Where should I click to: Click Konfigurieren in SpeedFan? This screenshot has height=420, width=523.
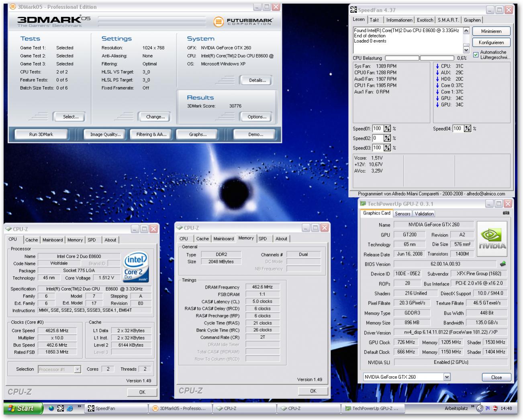click(x=491, y=42)
